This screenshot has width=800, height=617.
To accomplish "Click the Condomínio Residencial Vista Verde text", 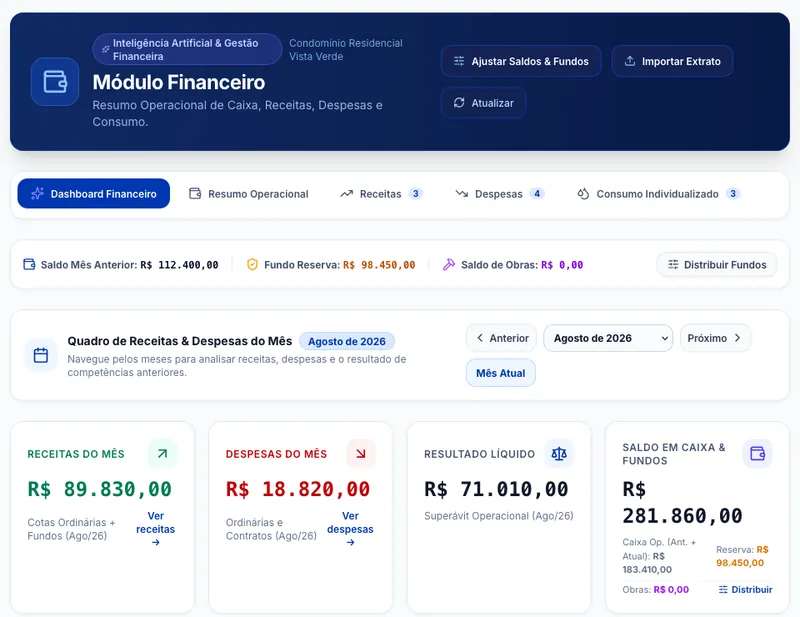I will pyautogui.click(x=346, y=50).
